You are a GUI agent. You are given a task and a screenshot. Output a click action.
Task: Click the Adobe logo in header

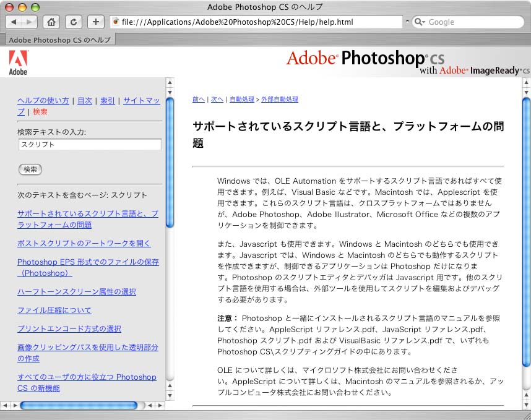point(18,62)
